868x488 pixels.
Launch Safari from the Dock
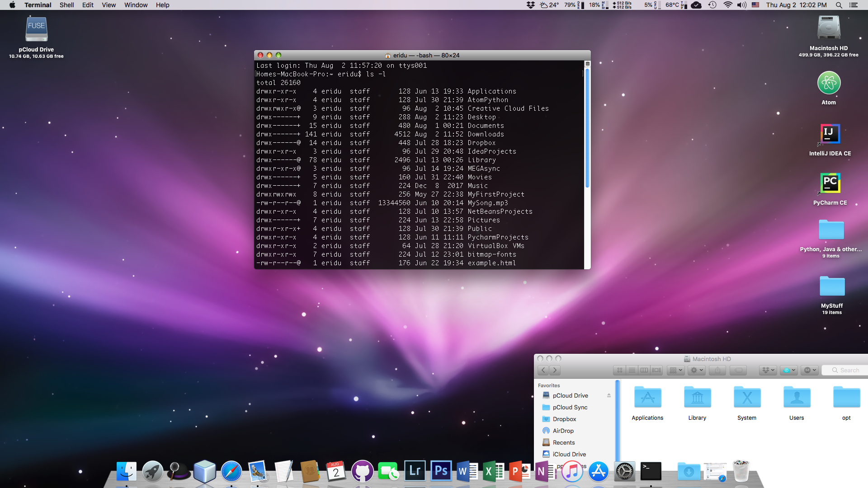(x=231, y=472)
